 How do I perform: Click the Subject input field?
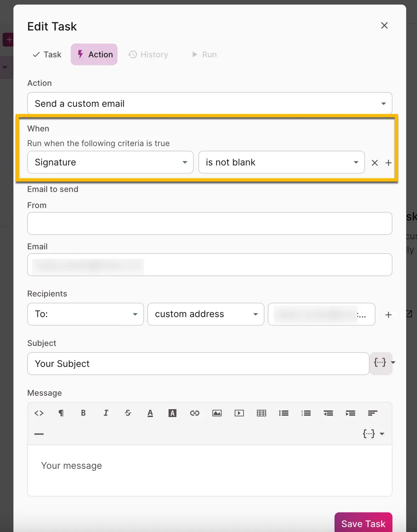coord(198,364)
